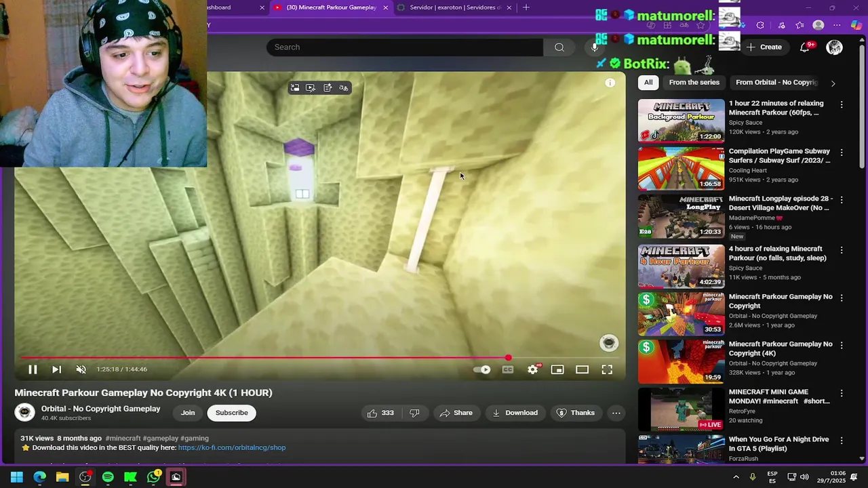Open the YouTube account avatar menu

point(835,47)
